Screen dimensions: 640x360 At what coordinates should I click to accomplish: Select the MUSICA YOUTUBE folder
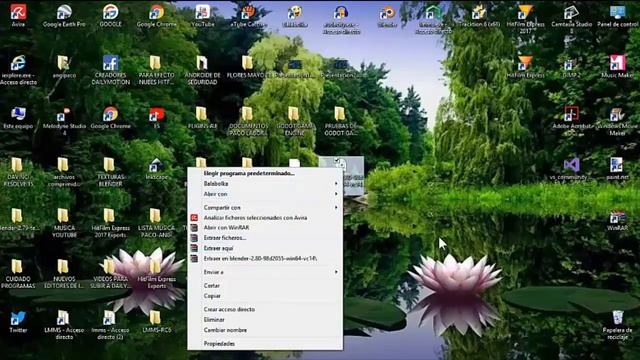click(64, 223)
